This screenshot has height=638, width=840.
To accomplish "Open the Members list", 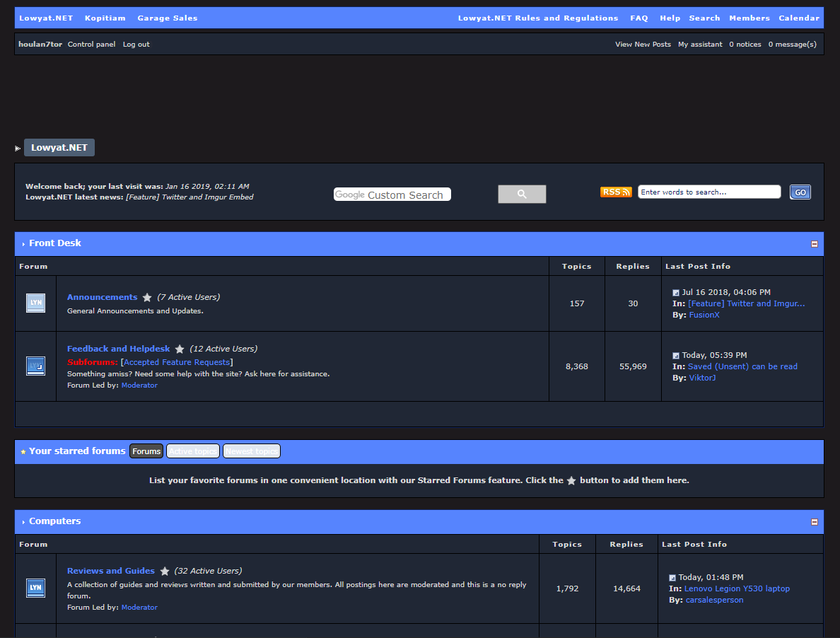I will coord(749,18).
